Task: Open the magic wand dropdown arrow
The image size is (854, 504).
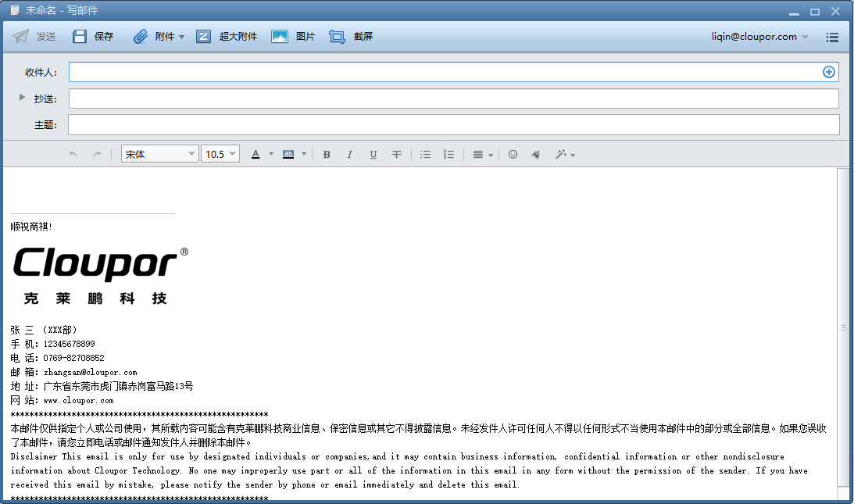Action: click(x=573, y=155)
